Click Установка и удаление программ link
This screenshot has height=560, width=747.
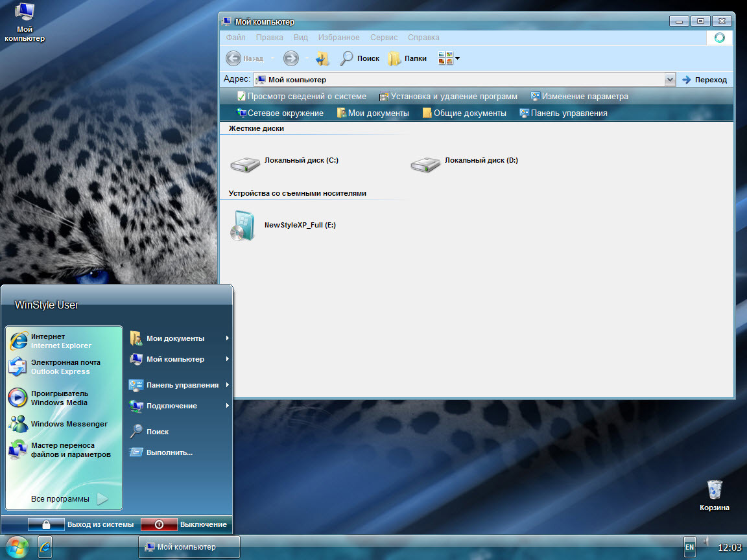(x=448, y=96)
